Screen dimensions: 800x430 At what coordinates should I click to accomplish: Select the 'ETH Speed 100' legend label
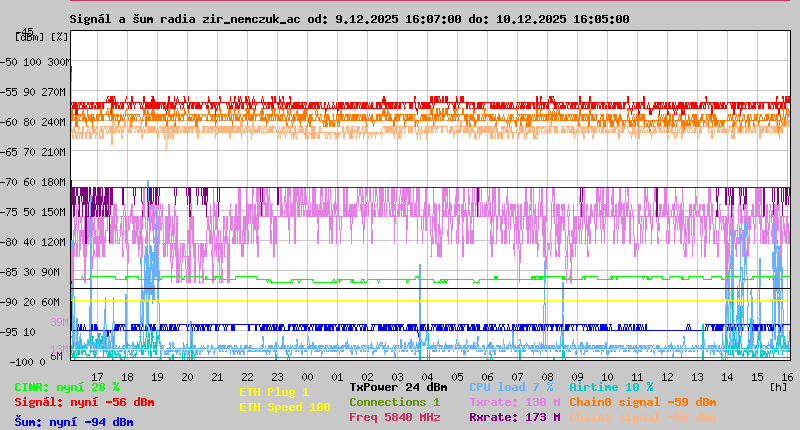click(x=285, y=407)
